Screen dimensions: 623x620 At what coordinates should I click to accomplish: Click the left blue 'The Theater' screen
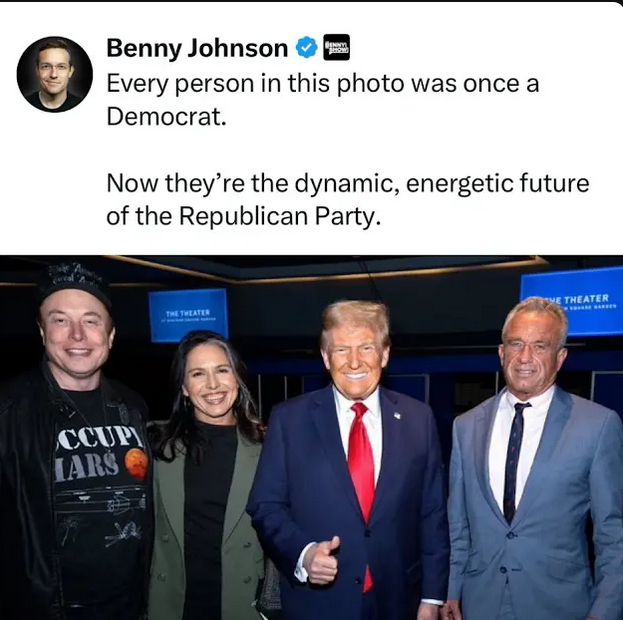pos(188,314)
